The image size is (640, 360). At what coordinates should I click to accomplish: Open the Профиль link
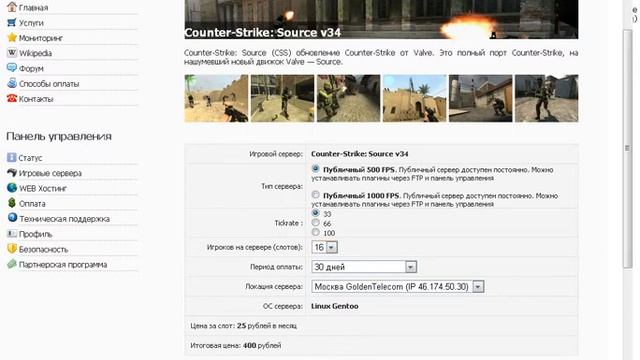(x=36, y=234)
